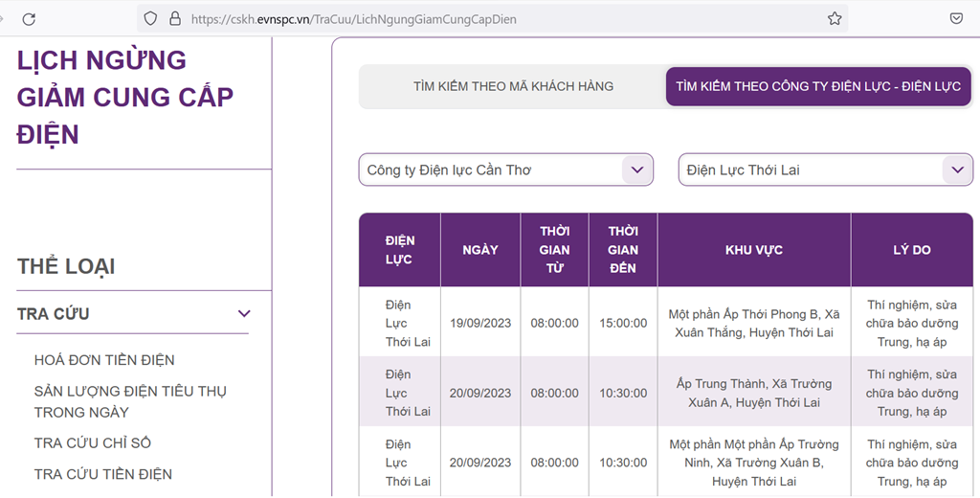Select the 19/09/2023 date cell
This screenshot has width=980, height=498.
(x=480, y=323)
